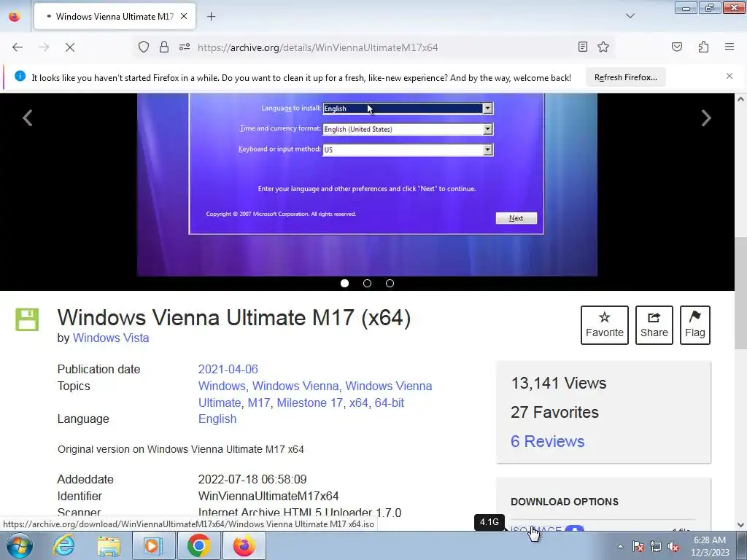
Task: Select Firefox taskbar button
Action: [244, 545]
